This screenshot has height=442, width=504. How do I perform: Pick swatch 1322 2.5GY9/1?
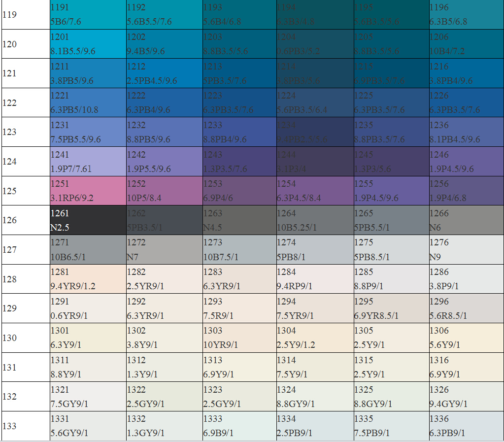tap(165, 397)
